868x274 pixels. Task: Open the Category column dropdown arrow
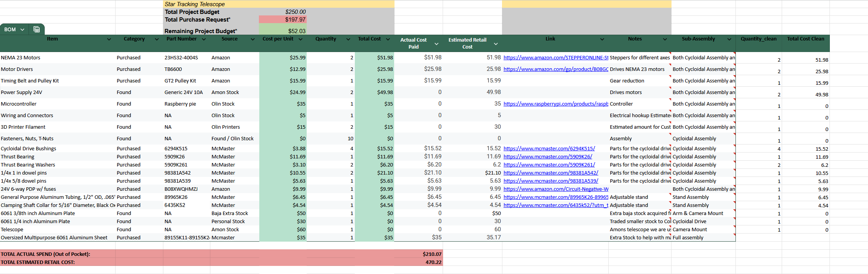point(157,39)
